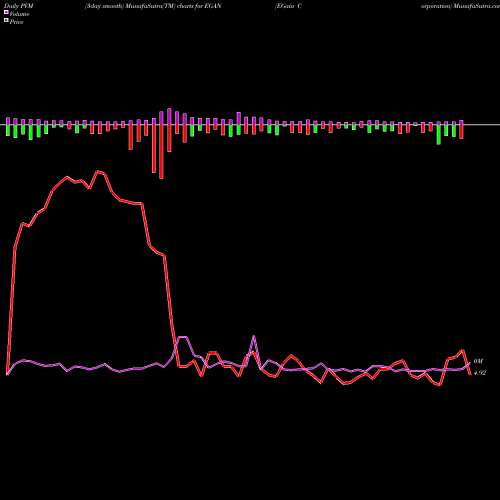Viewport: 500px width, 500px height.
Task: Click the '0M' volume end label
Action: 478,361
